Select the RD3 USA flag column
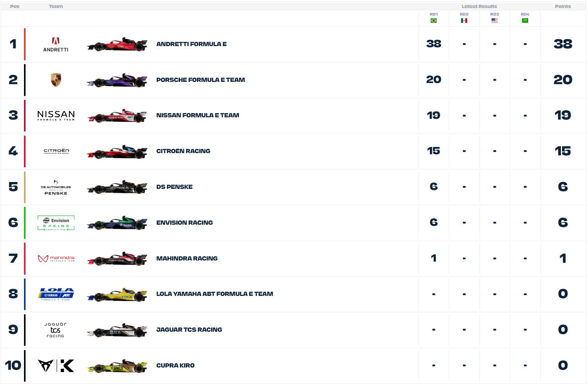The height and width of the screenshot is (385, 588). point(494,18)
